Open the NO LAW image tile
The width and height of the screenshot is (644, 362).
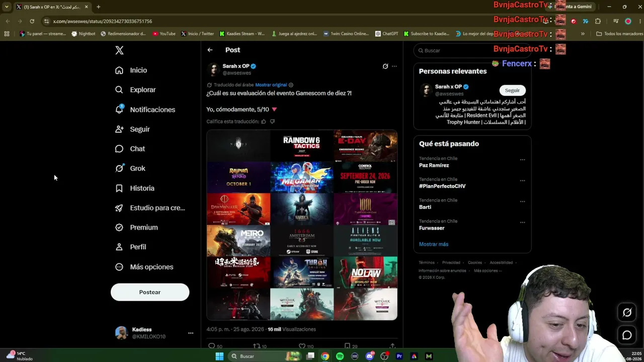365,272
